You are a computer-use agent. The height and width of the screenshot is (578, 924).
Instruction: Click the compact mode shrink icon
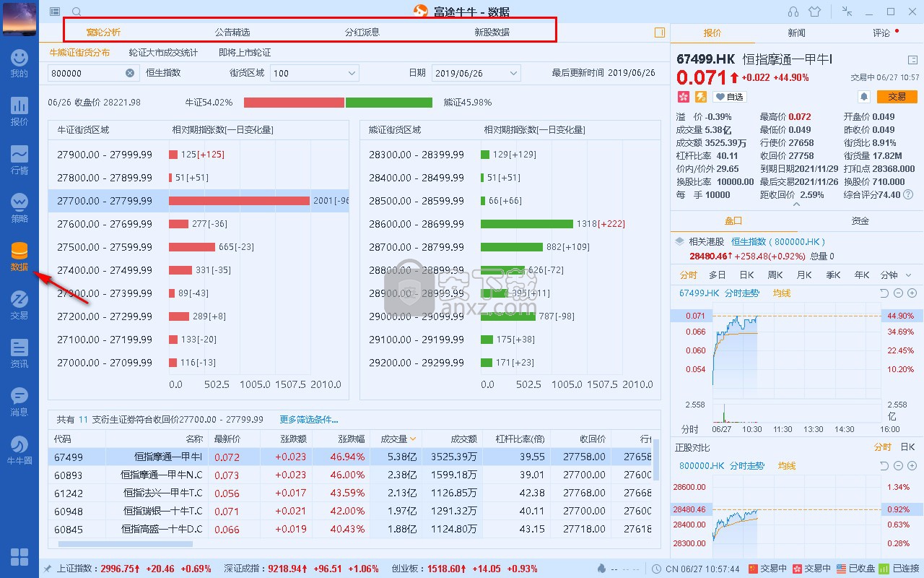coord(847,12)
